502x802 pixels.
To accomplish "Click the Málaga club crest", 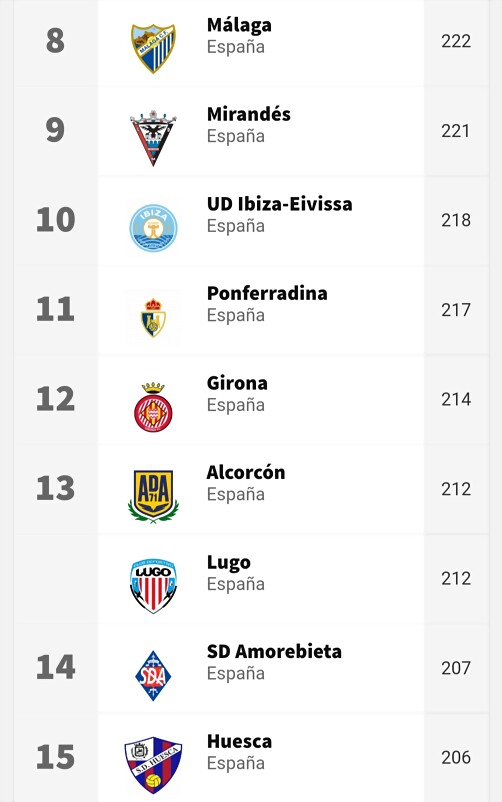I will [154, 48].
